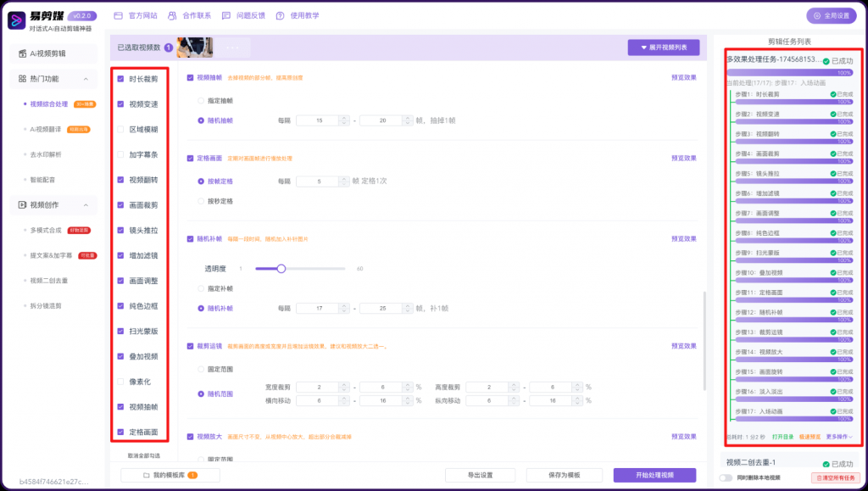
Task: Select the 指定抽帧 radio button
Action: tap(201, 101)
